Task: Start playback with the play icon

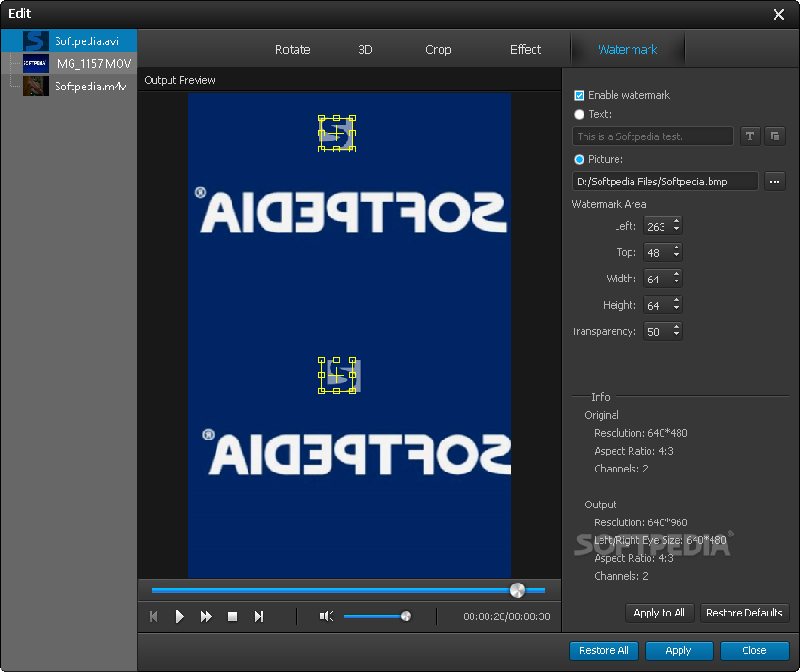Action: (x=179, y=616)
